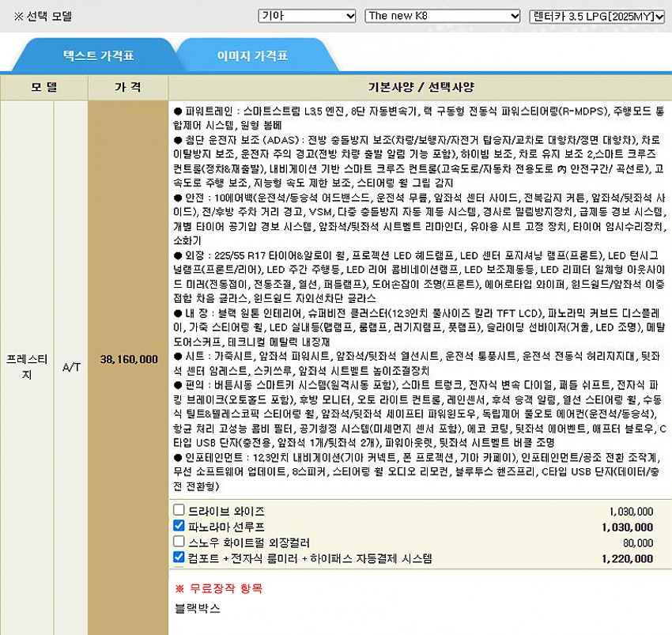Expand the The new K8 model dropdown
672x635 pixels.
[x=442, y=16]
